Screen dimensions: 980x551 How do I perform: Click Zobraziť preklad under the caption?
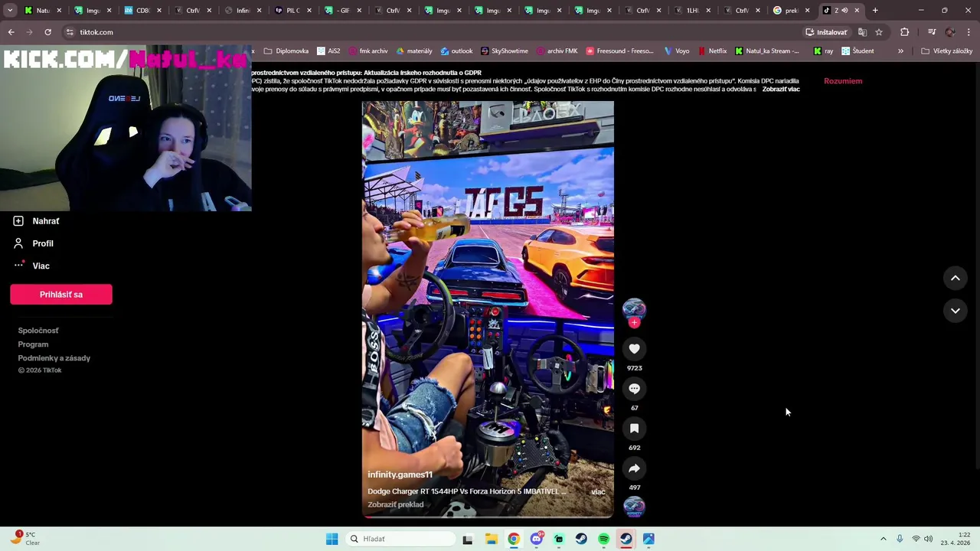click(x=395, y=505)
